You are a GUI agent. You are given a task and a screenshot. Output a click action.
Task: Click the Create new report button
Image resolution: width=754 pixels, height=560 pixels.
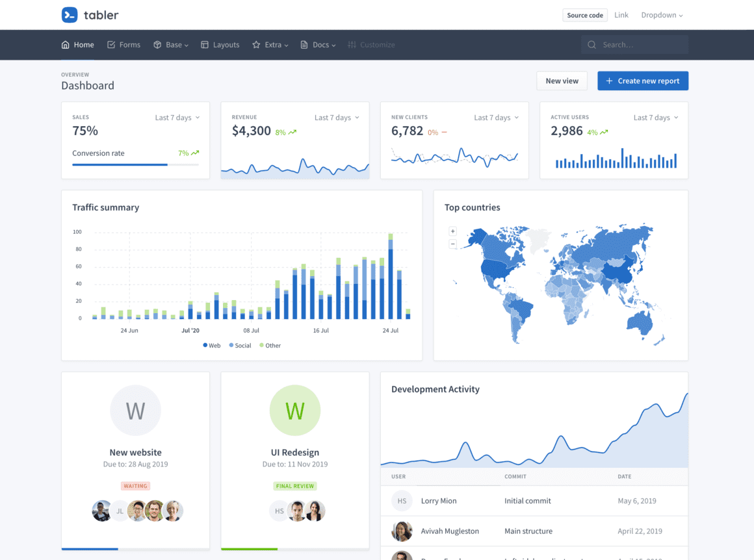(642, 81)
